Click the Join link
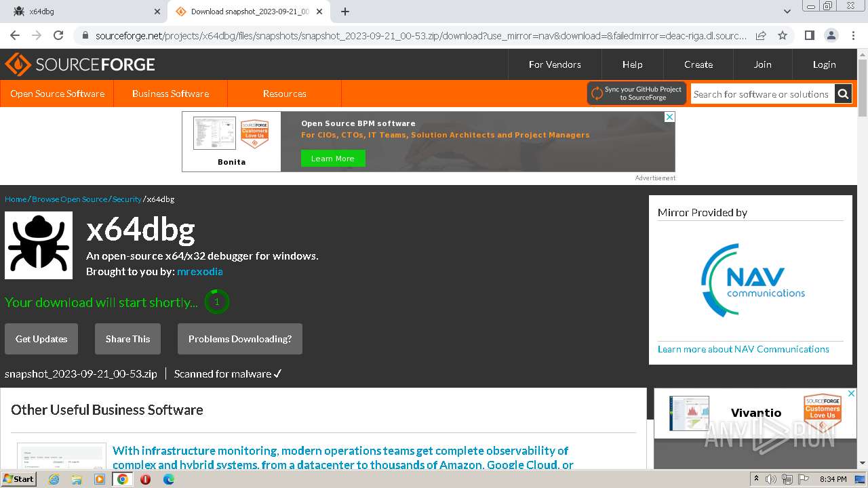The height and width of the screenshot is (488, 868). point(763,64)
